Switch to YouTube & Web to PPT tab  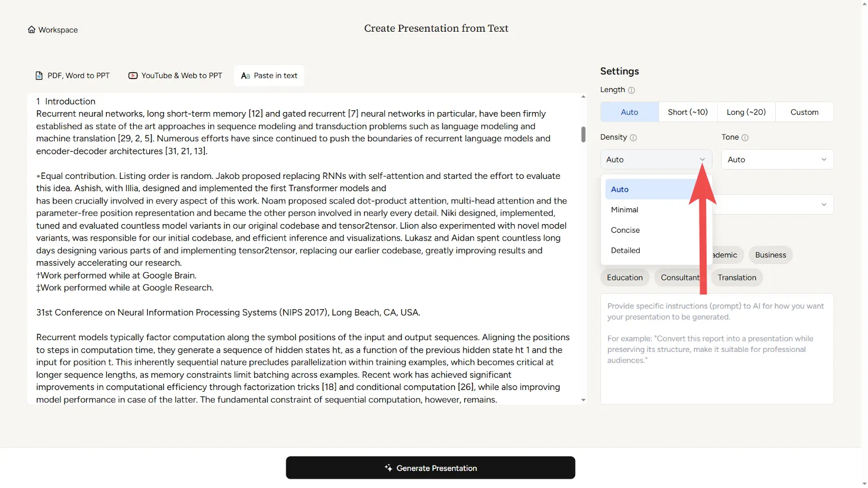(175, 76)
